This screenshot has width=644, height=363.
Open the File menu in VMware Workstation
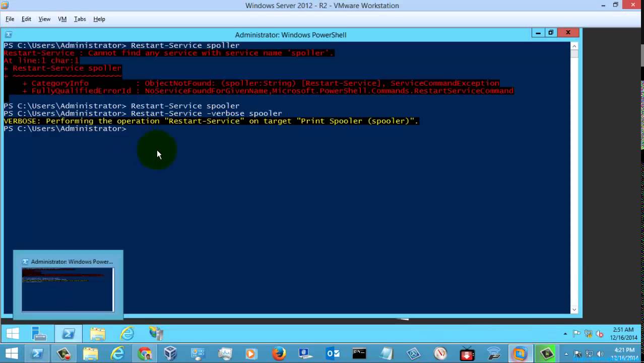pyautogui.click(x=10, y=19)
